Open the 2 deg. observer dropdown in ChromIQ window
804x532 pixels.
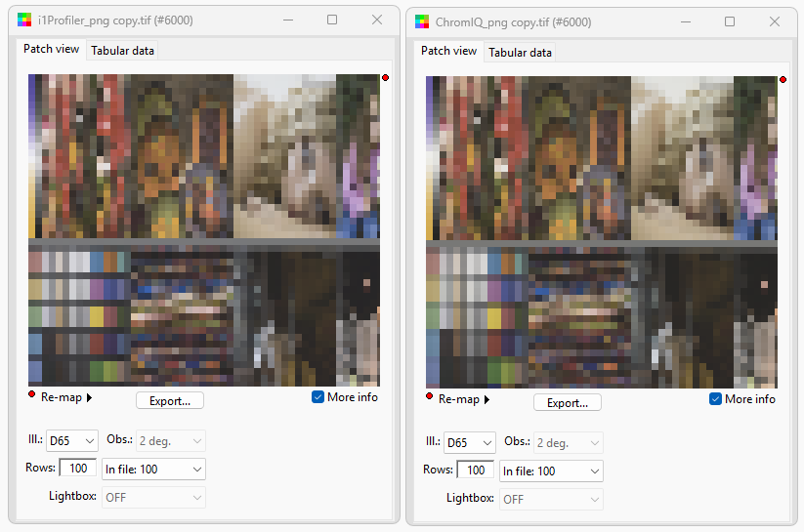click(x=569, y=443)
